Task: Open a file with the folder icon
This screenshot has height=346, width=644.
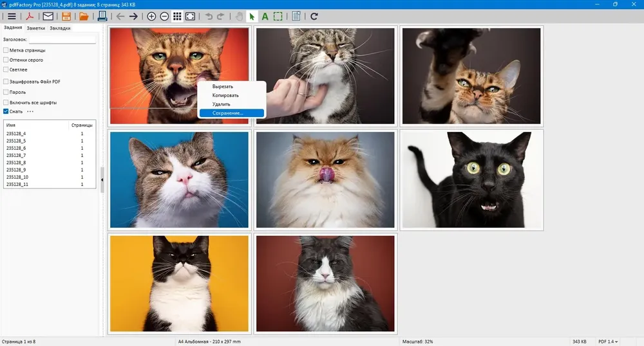Action: [84, 16]
